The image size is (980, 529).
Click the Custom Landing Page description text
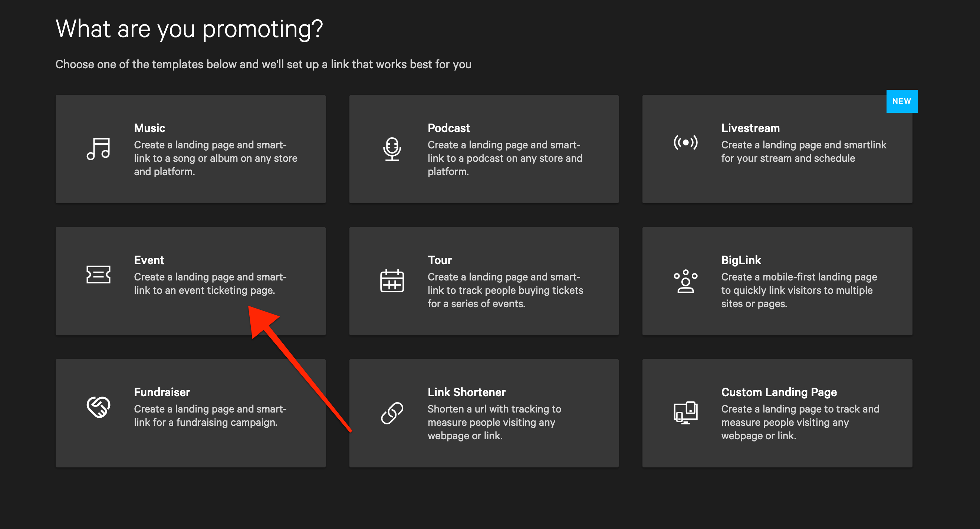[800, 422]
